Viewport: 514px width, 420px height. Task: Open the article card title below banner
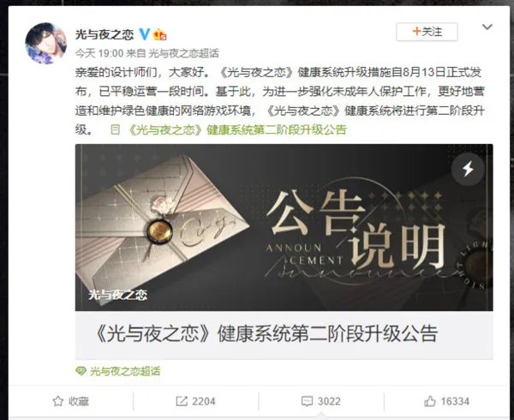(266, 333)
